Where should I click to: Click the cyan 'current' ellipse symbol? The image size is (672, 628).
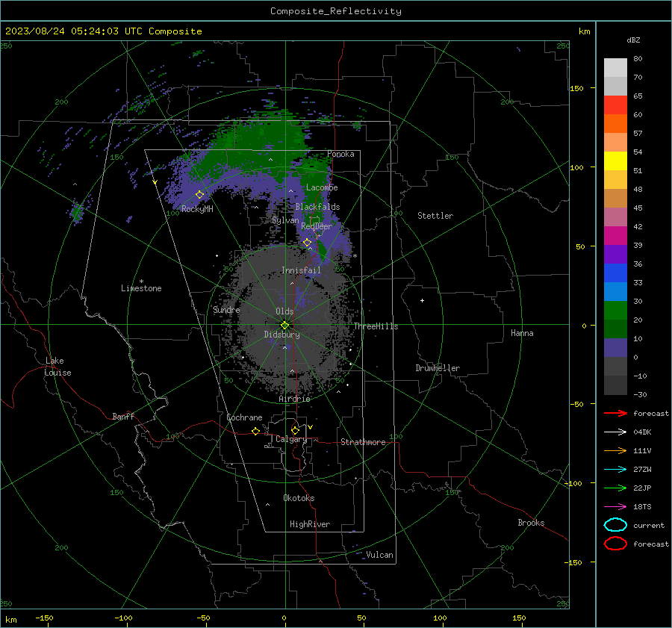pyautogui.click(x=615, y=525)
